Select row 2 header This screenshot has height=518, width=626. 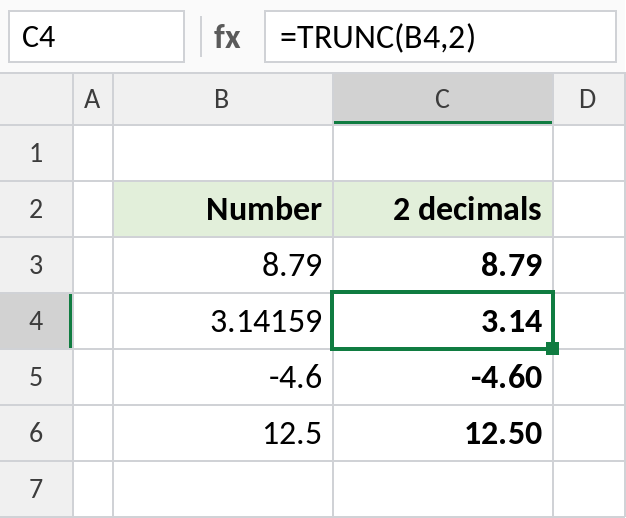tap(36, 209)
